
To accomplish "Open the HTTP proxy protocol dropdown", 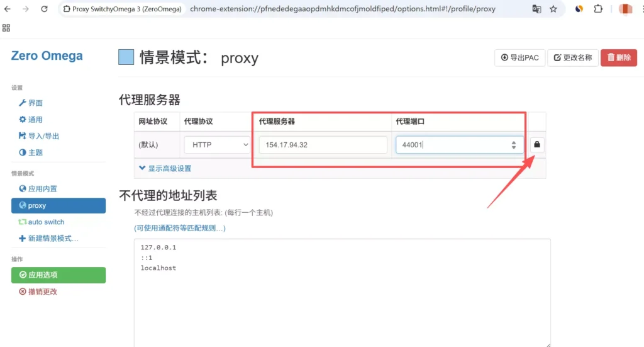I will pyautogui.click(x=218, y=145).
